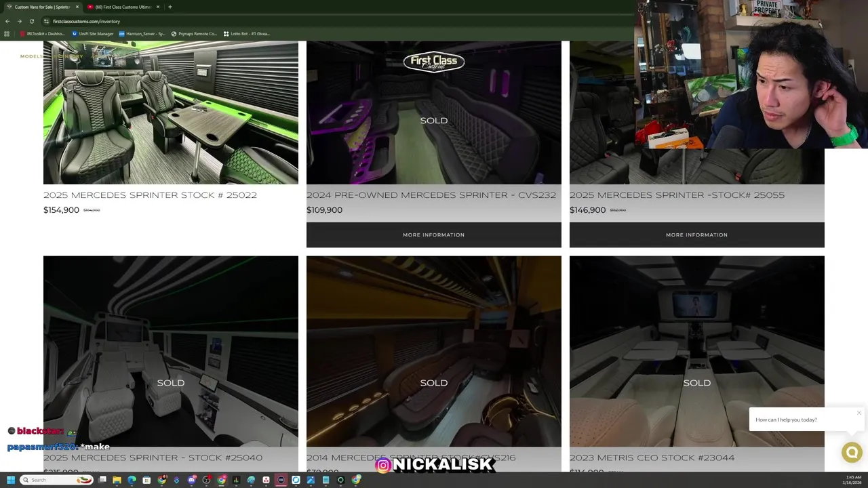This screenshot has width=868, height=488.
Task: Click the $154,900 price text
Action: click(x=61, y=210)
